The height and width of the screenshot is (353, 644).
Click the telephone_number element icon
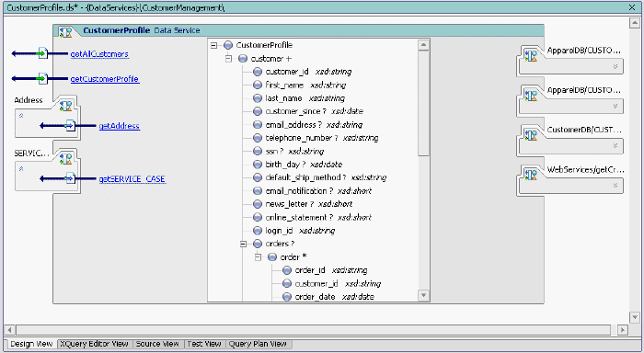coord(258,138)
